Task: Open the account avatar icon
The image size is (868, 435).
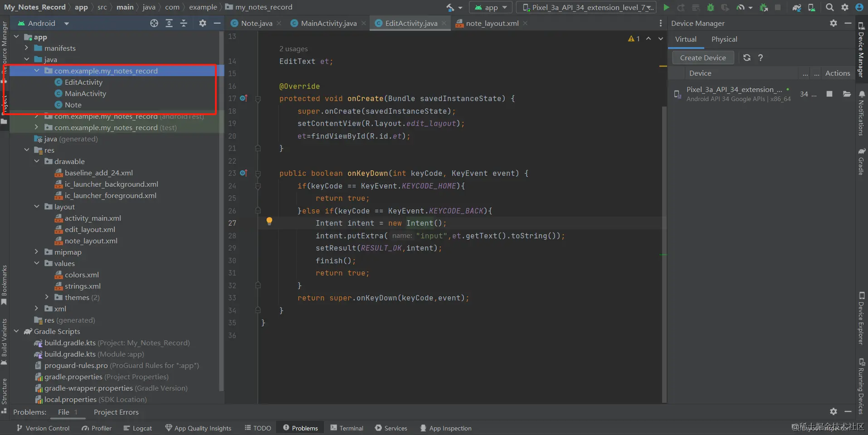Action: pyautogui.click(x=859, y=7)
